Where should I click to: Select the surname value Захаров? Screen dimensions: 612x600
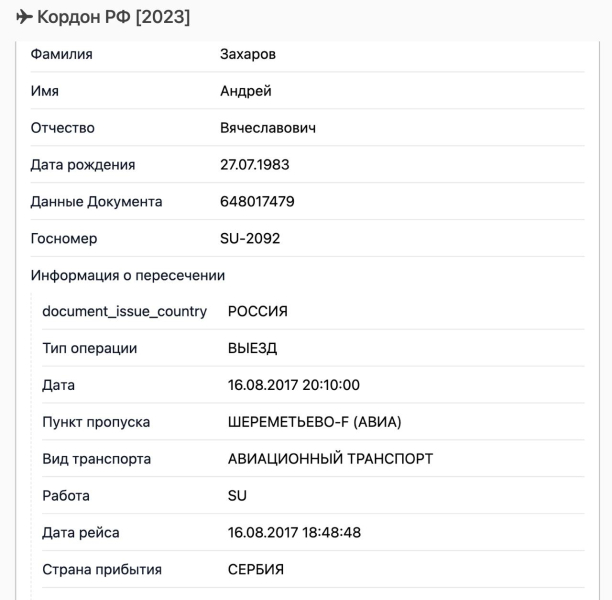click(x=247, y=54)
